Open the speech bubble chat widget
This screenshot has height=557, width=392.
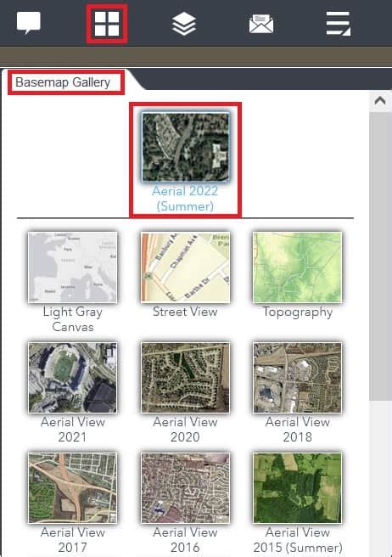28,23
